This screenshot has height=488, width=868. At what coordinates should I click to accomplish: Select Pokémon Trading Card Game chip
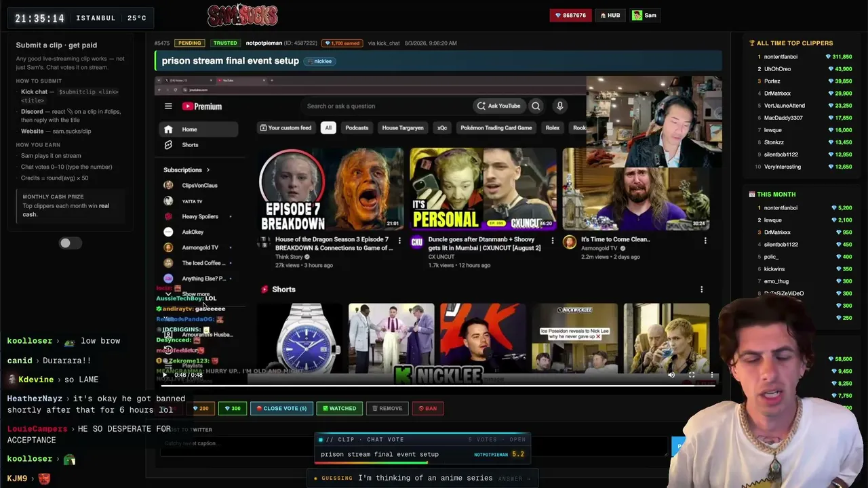496,127
